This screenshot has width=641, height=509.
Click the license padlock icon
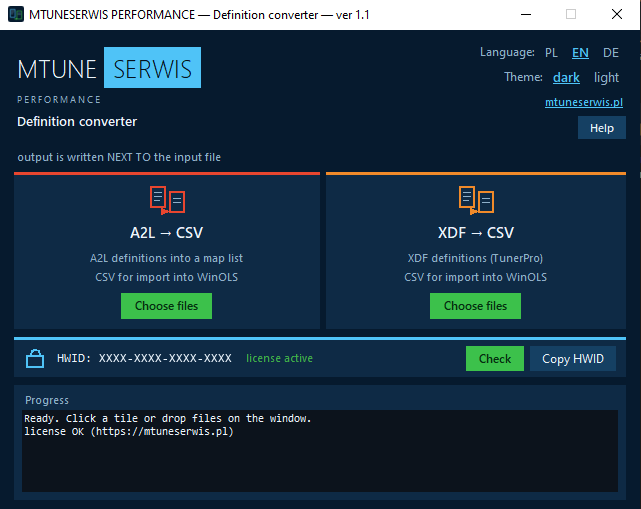[x=35, y=359]
